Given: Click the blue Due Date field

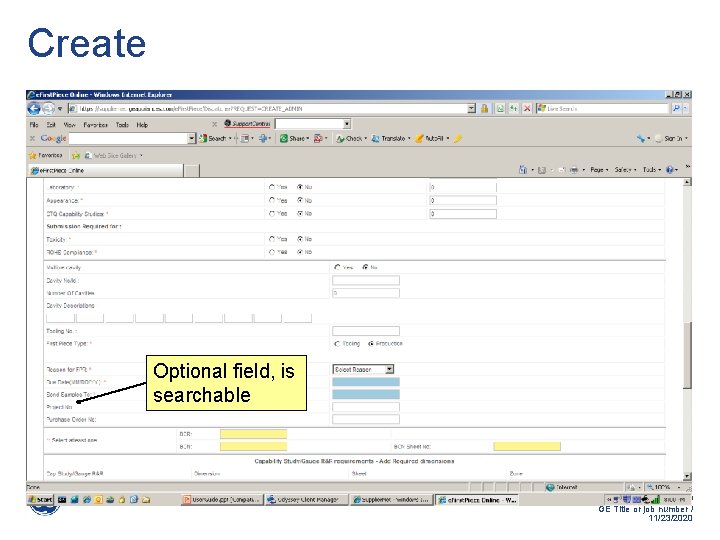Looking at the screenshot, I should (x=366, y=382).
